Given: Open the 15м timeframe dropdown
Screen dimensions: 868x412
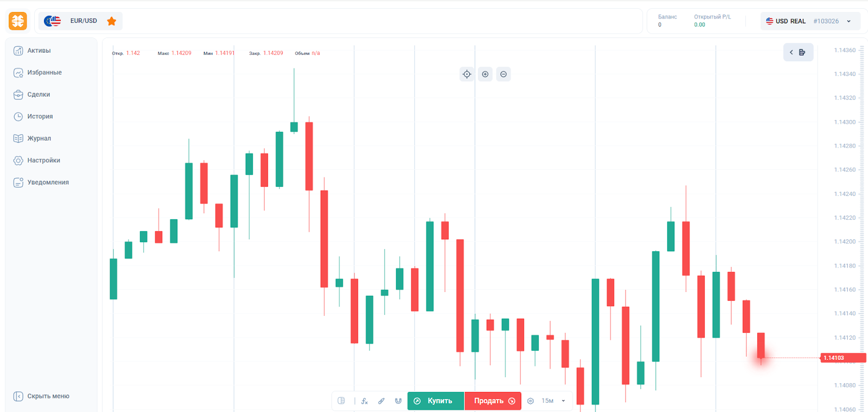Looking at the screenshot, I should coord(553,401).
